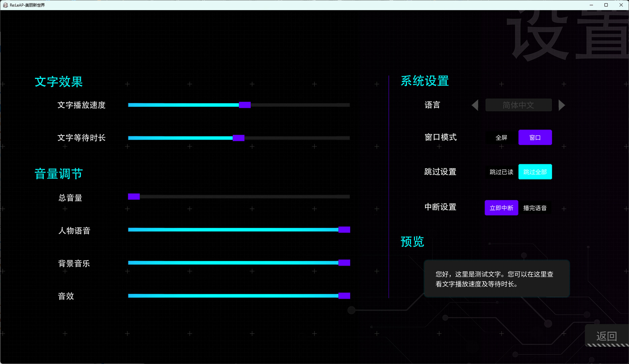Click the app icon in title bar
629x364 pixels.
5,5
